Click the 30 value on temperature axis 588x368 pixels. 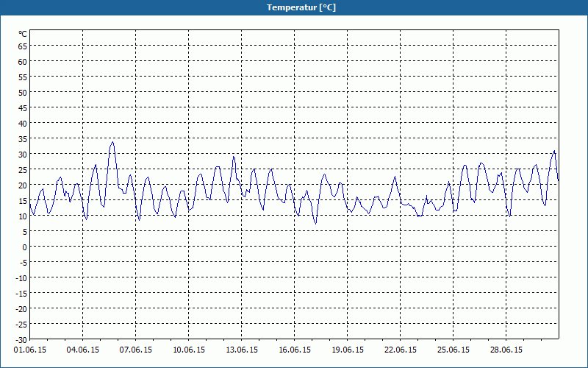(x=23, y=155)
